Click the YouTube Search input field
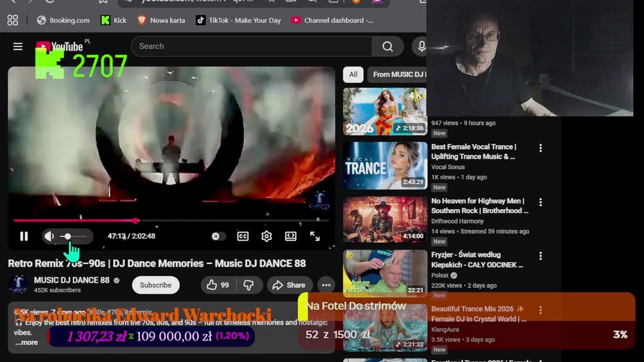The image size is (644, 362). click(x=252, y=46)
